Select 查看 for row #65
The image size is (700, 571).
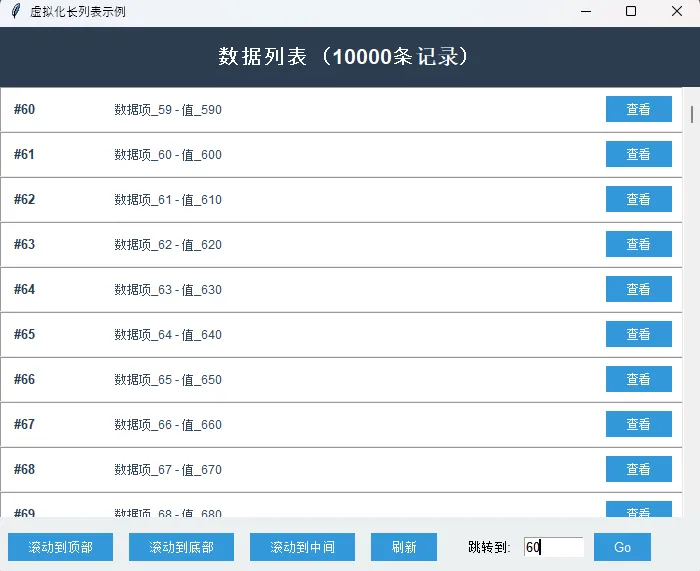point(638,335)
